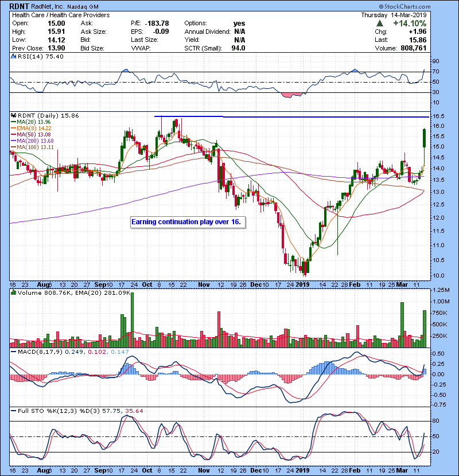The width and height of the screenshot is (459, 476).
Task: Click the Health Care / Health Care Providers label
Action: [61, 15]
